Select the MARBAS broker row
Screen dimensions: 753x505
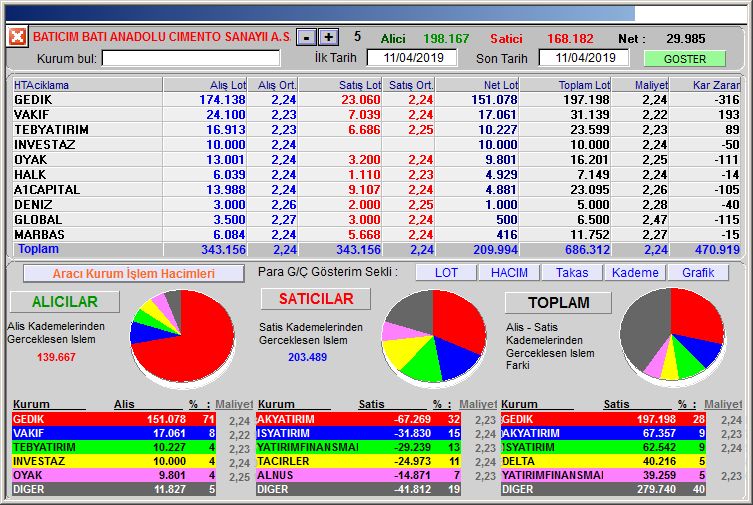tap(376, 234)
